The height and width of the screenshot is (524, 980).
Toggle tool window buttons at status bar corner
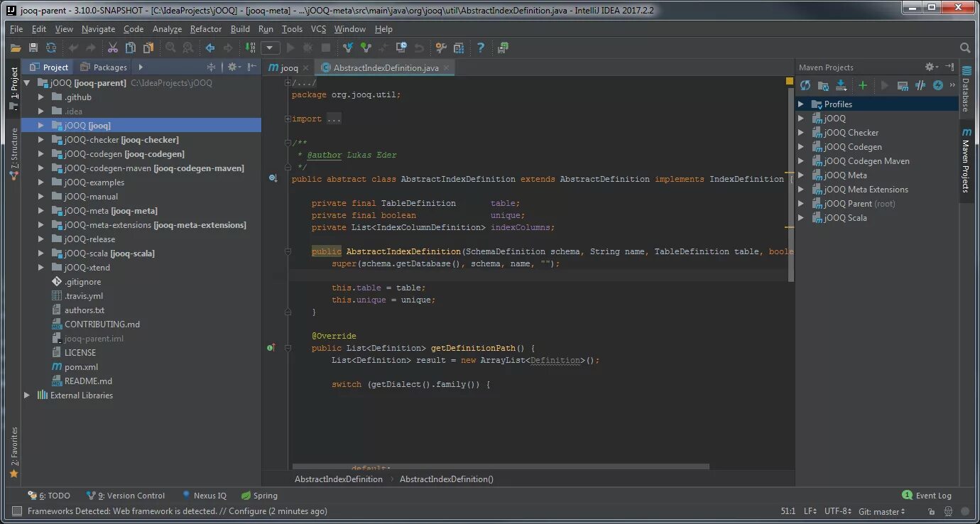16,511
